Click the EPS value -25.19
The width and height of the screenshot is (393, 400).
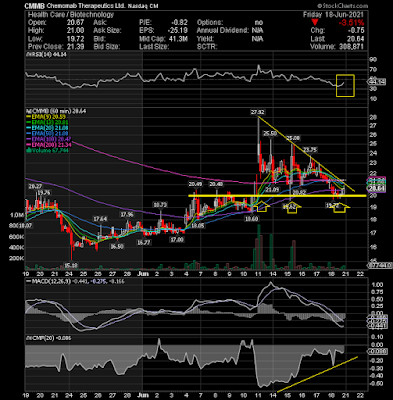tap(178, 31)
